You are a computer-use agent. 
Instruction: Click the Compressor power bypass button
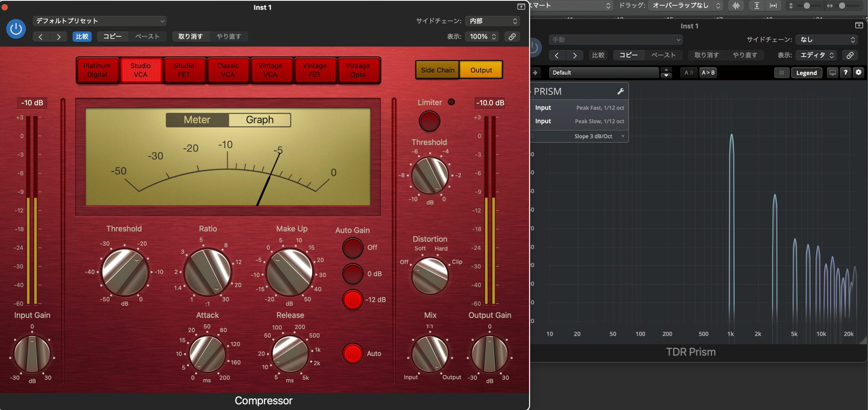coord(16,29)
